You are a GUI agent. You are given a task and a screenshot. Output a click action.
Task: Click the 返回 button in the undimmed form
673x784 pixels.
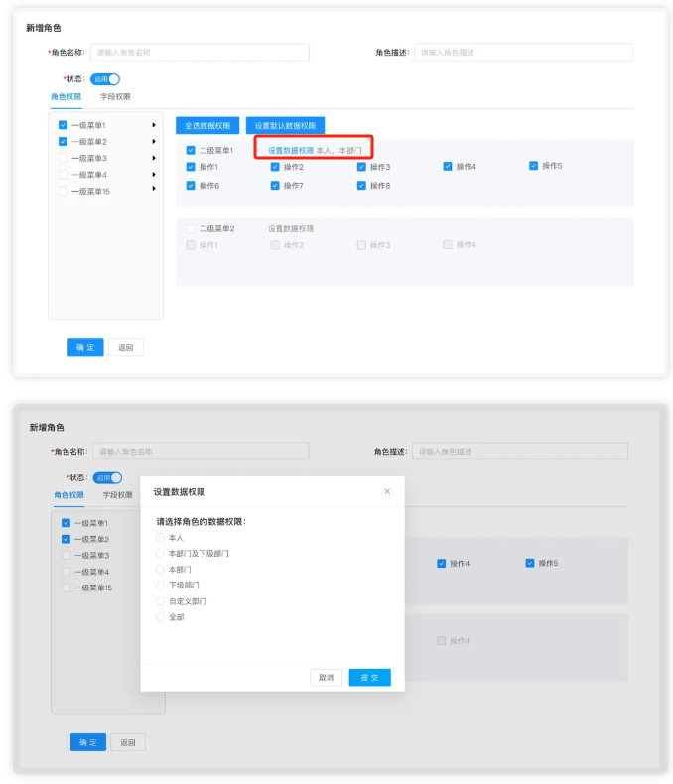coord(125,347)
